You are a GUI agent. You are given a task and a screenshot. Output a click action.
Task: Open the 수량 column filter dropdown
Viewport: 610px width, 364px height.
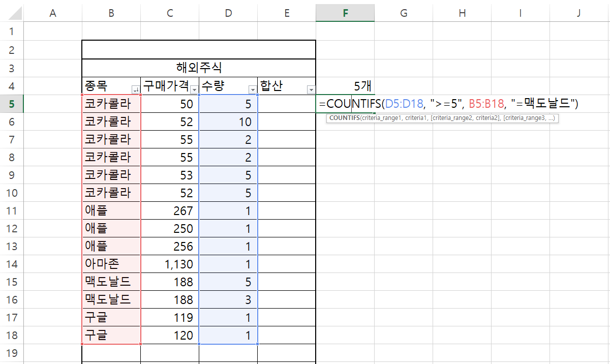(252, 89)
